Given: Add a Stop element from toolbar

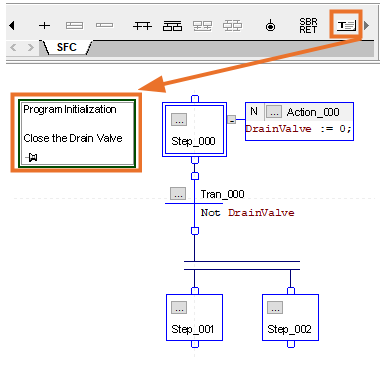Looking at the screenshot, I should [x=270, y=26].
